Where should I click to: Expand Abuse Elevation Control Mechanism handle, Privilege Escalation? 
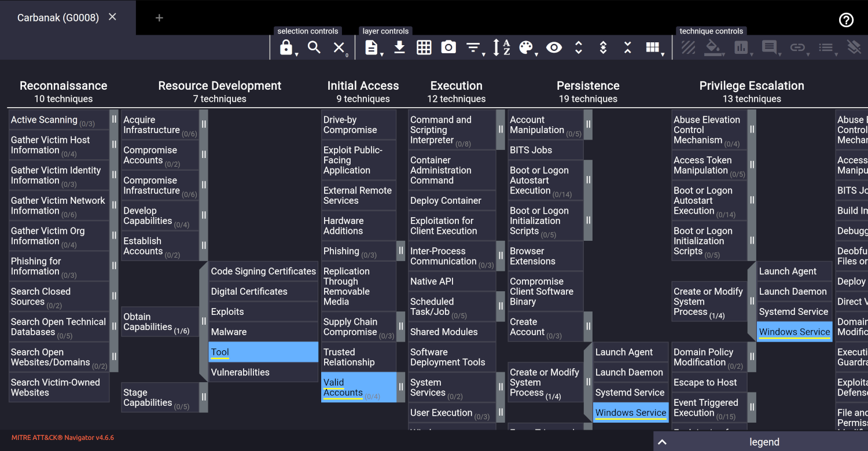click(x=752, y=130)
